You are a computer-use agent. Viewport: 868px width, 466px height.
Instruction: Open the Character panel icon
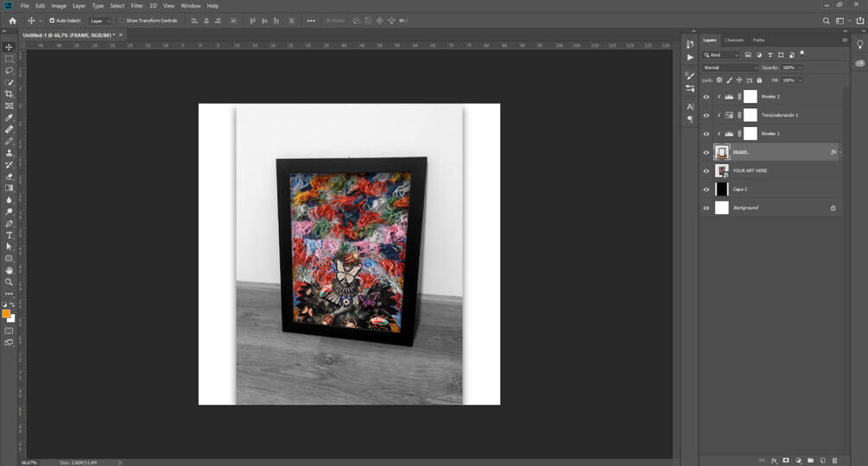click(690, 106)
